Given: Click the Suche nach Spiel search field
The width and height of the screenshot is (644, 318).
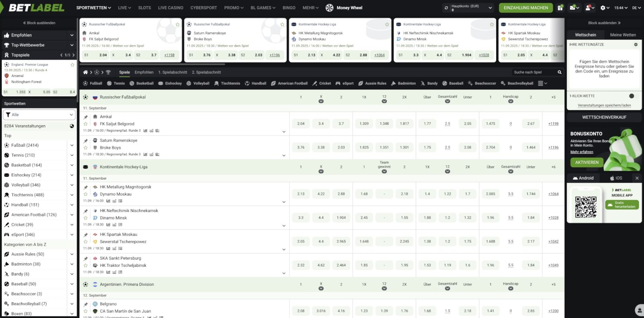Looking at the screenshot, I should [x=533, y=72].
